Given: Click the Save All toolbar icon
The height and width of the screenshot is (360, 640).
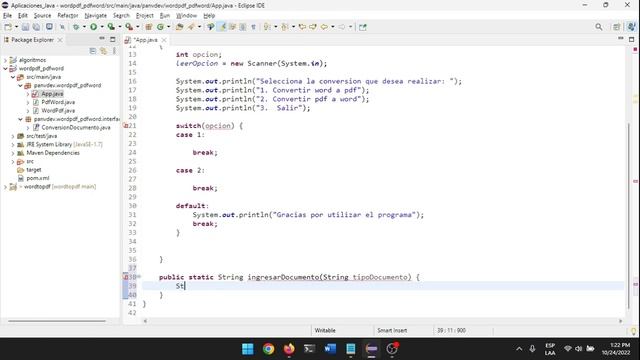Looking at the screenshot, I should click(x=36, y=27).
